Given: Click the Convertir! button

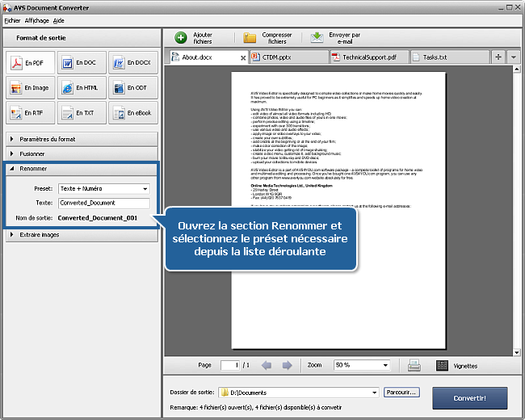Looking at the screenshot, I should point(470,398).
